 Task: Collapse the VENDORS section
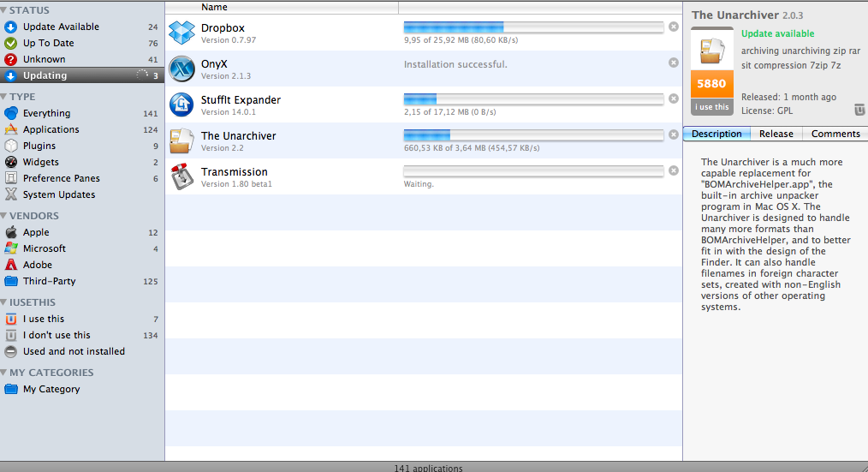point(4,216)
